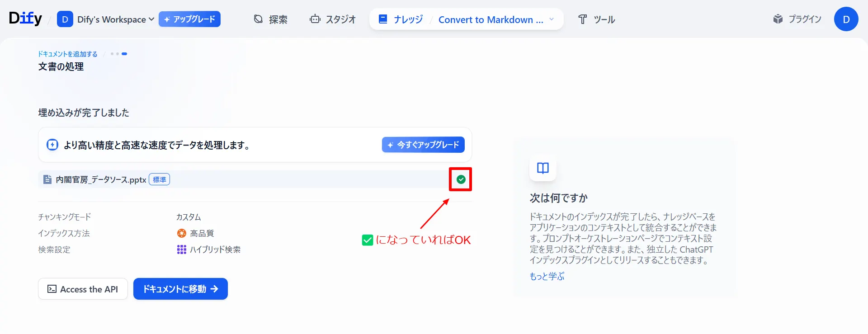
Task: Click the 今すぐアップグレード button
Action: coord(423,145)
